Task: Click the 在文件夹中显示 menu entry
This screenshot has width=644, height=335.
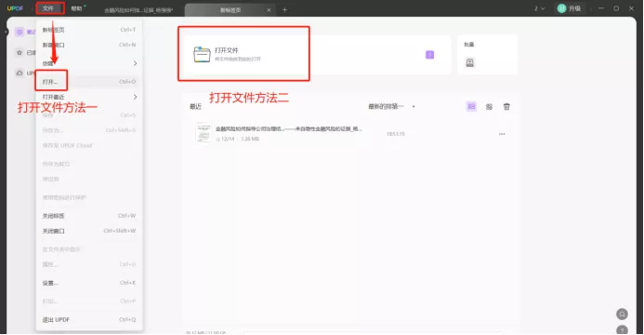Action: (x=88, y=249)
